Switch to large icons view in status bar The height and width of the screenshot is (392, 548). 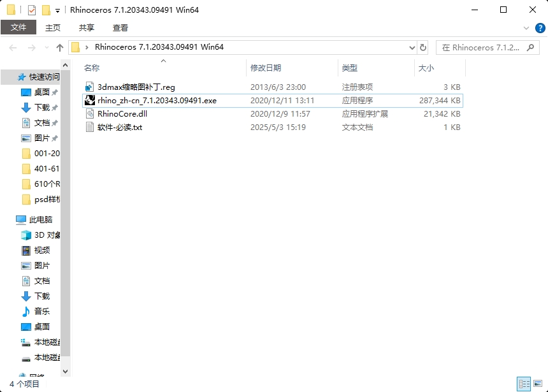point(538,384)
